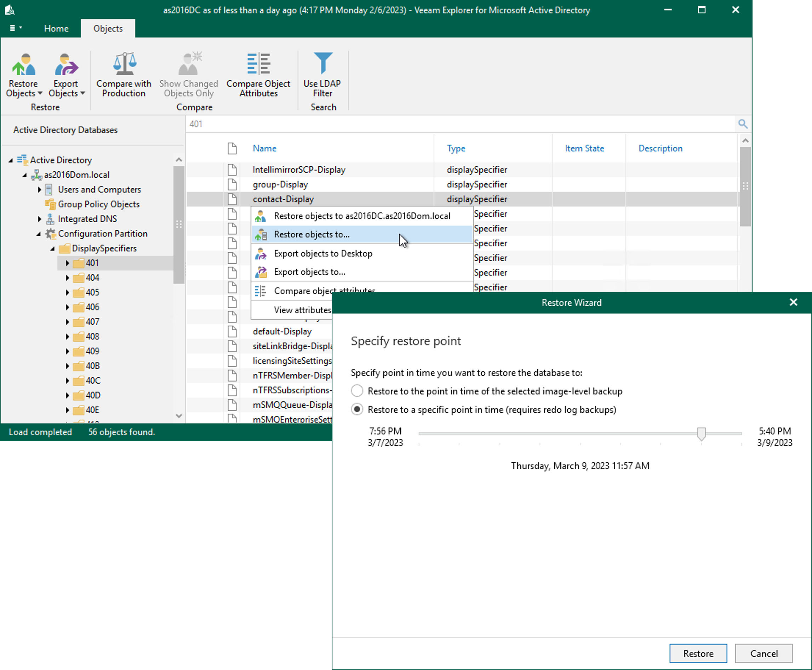Click Compare object attributes menu icon
This screenshot has width=812, height=670.
[x=261, y=291]
